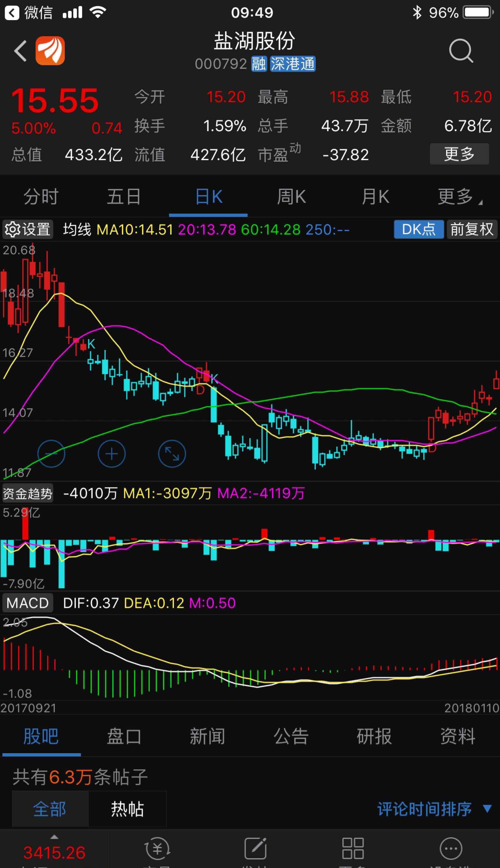This screenshot has width=500, height=868.
Task: Tap the 深港通 badge
Action: coord(293,64)
